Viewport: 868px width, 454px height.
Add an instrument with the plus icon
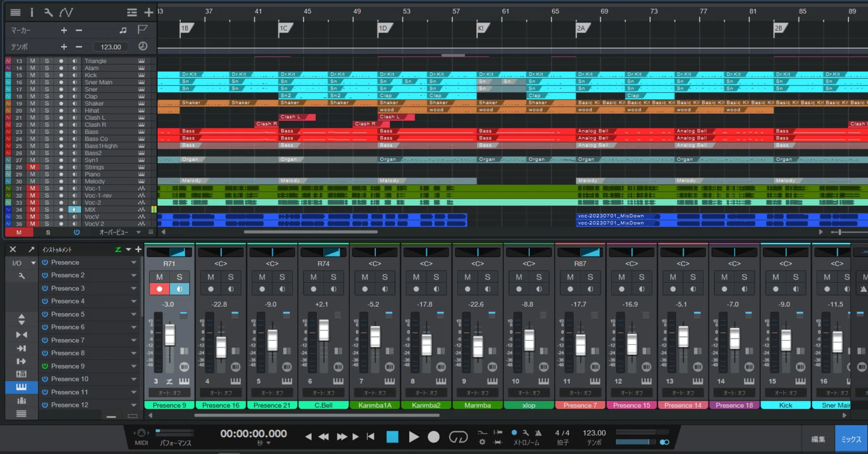tap(138, 249)
